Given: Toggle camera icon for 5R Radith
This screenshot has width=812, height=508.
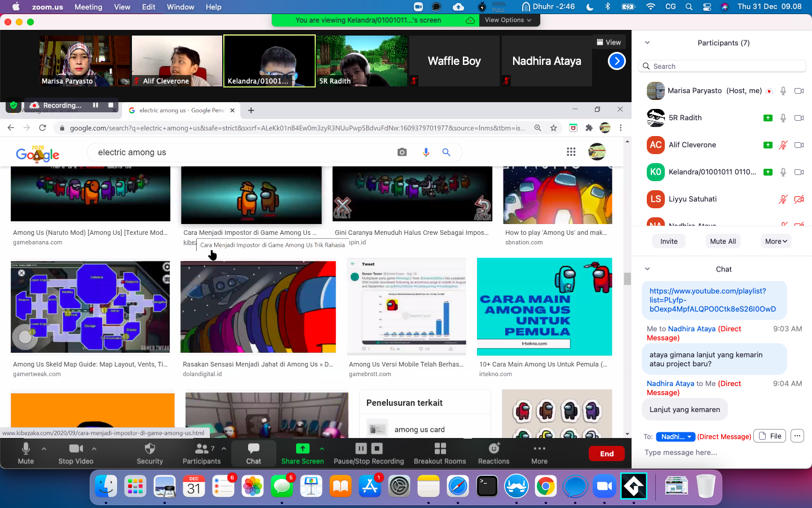Looking at the screenshot, I should (x=799, y=118).
